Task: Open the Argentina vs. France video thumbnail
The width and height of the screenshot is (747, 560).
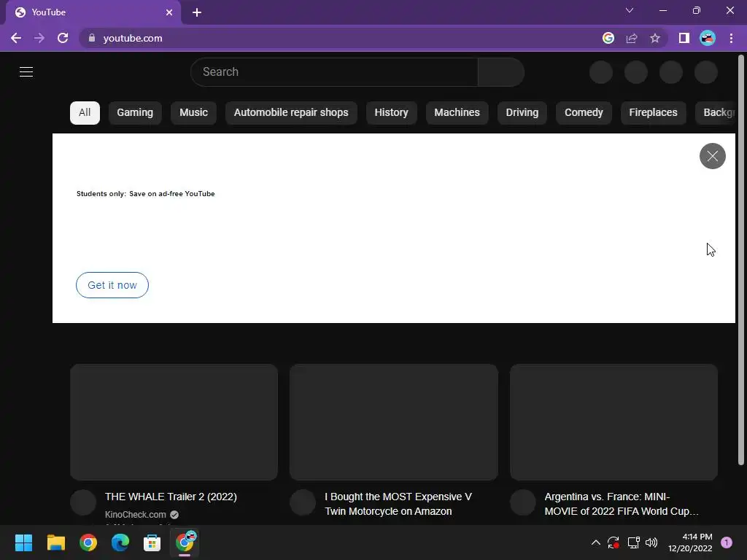Action: pyautogui.click(x=614, y=422)
